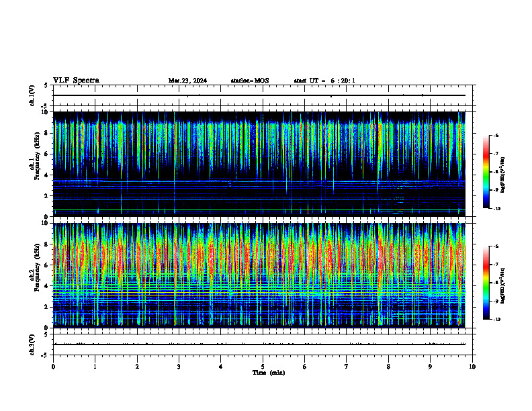Click the "station=MOS" header label
The height and width of the screenshot is (411, 532).
[250, 81]
